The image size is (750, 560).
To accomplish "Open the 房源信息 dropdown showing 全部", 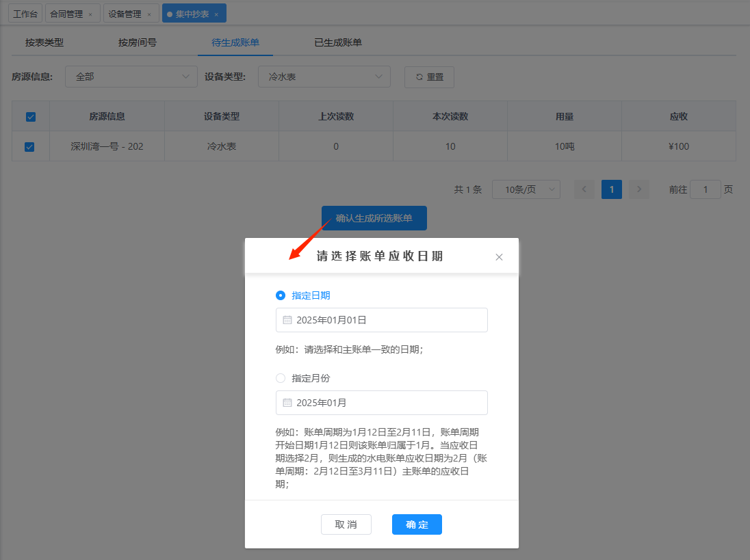I will [131, 77].
